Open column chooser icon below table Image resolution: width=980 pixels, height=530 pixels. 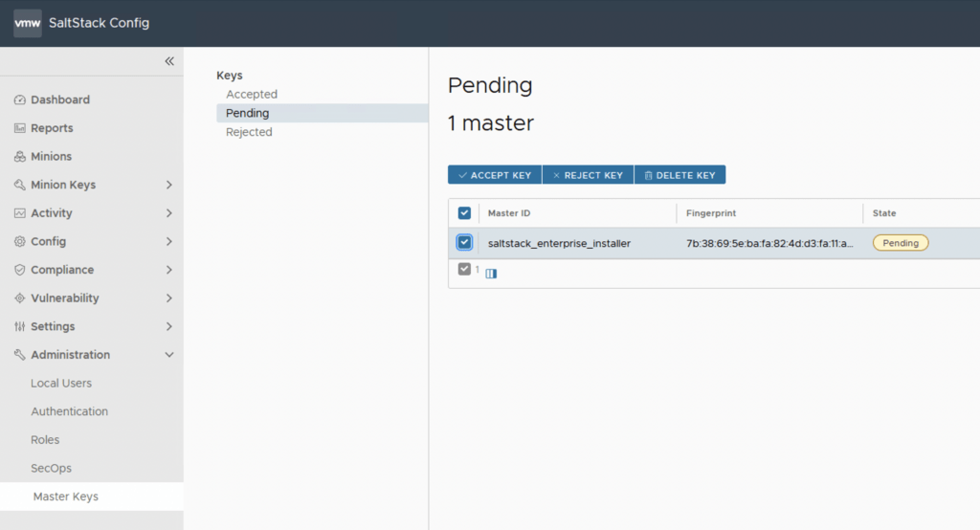[x=491, y=274]
